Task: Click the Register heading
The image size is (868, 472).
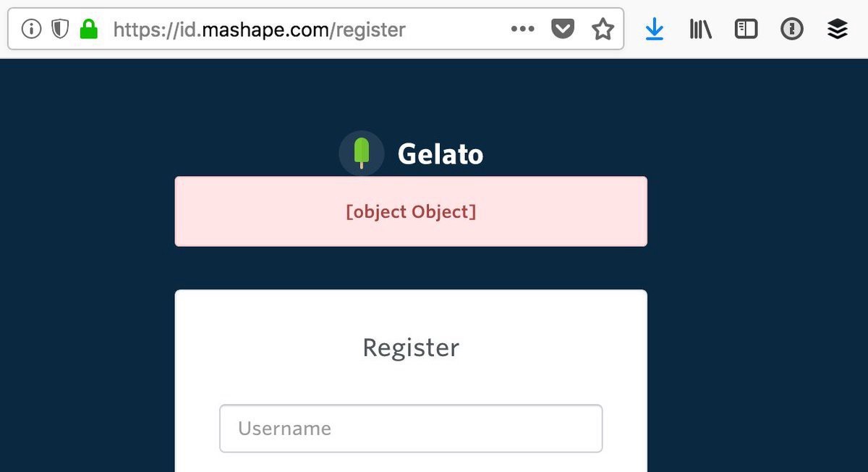Action: point(411,347)
